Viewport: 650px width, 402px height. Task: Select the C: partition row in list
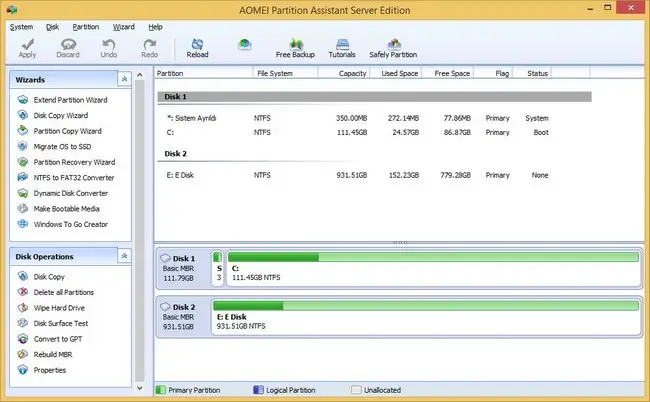coord(374,132)
